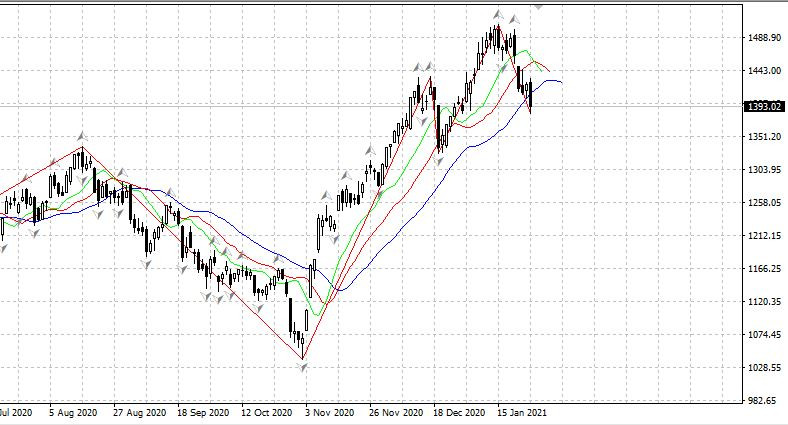The image size is (788, 425).
Task: Click the 5 Aug 2020 date label
Action: pyautogui.click(x=73, y=413)
